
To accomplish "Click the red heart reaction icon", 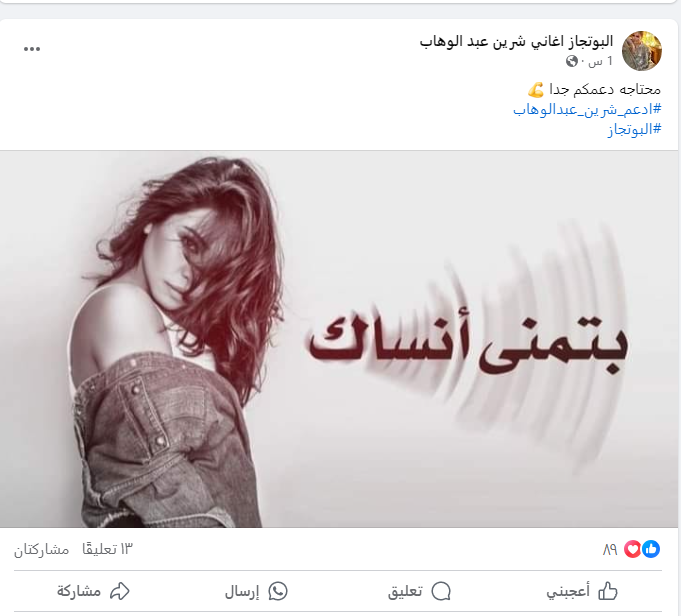I will (633, 549).
